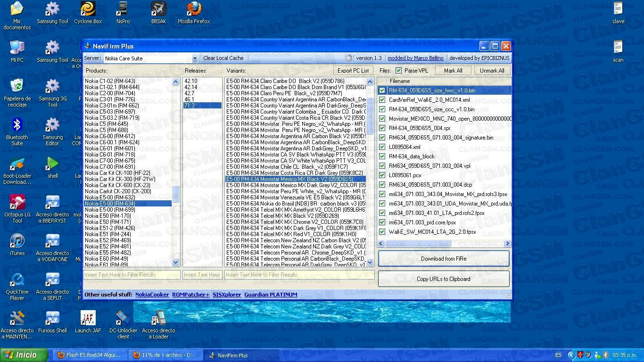Open the Mi PC desktop icon
This screenshot has height=362, width=644.
pyautogui.click(x=17, y=51)
